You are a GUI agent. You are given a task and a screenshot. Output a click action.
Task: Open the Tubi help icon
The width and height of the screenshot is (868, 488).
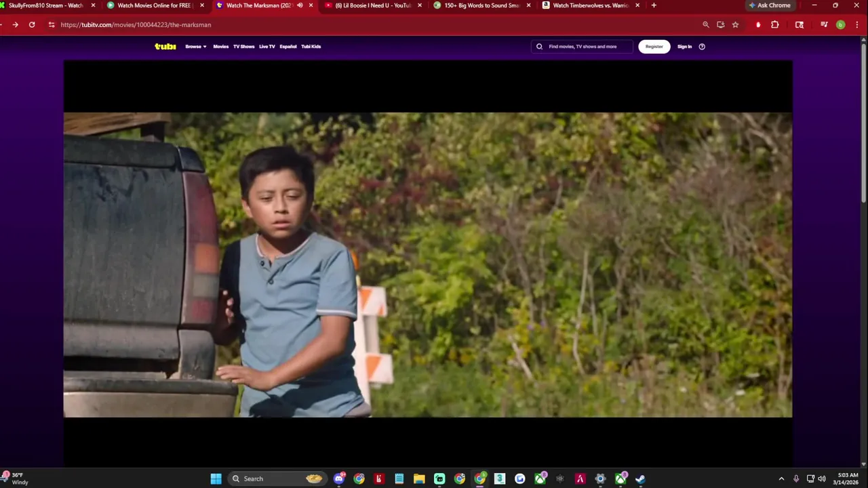click(702, 47)
